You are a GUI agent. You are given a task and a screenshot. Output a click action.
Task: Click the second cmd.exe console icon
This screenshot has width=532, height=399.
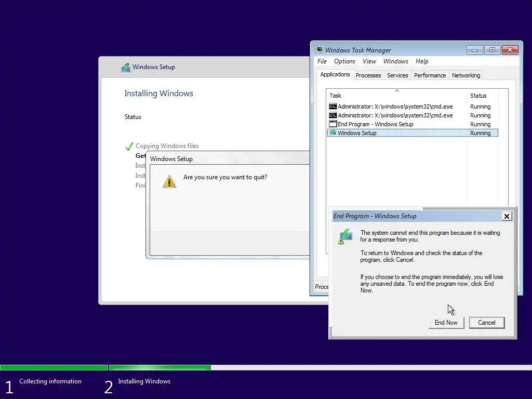point(333,115)
